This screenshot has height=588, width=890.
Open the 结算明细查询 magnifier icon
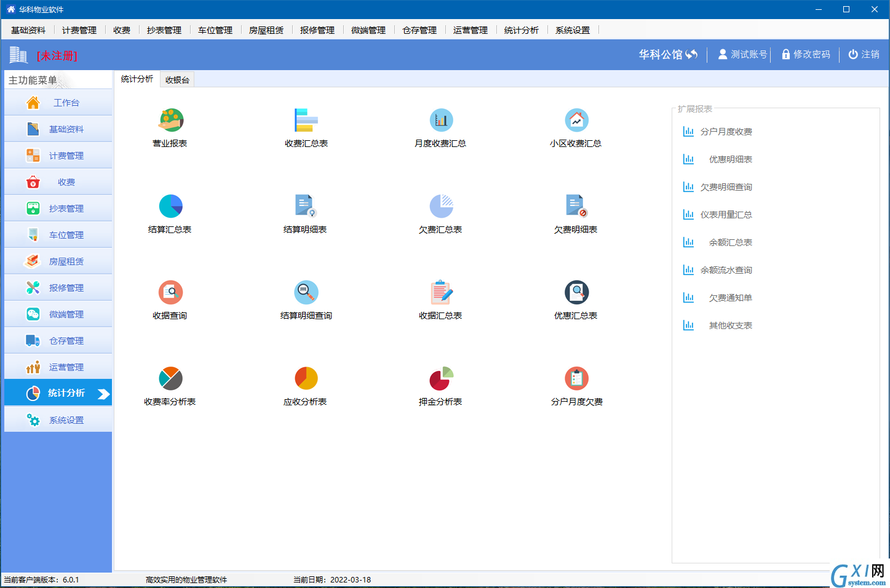pyautogui.click(x=306, y=292)
